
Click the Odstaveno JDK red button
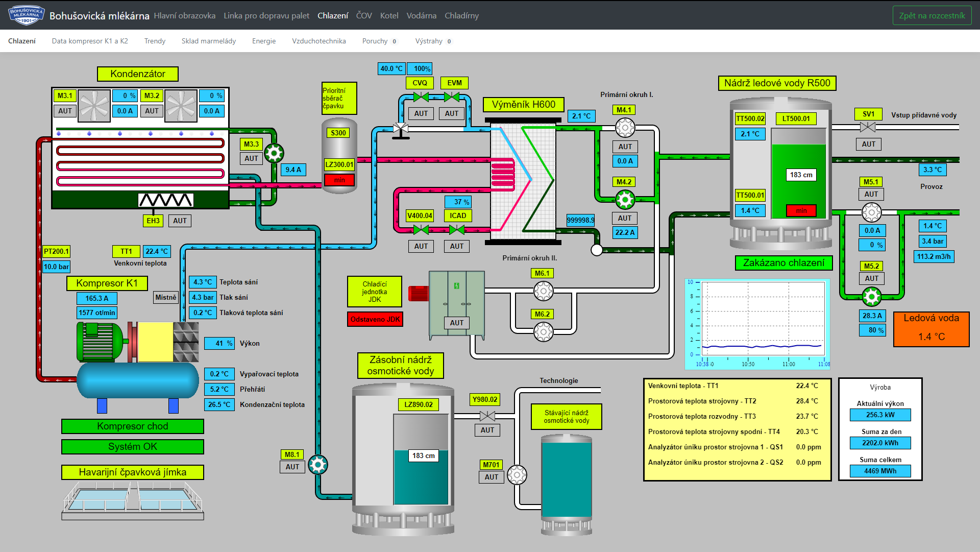click(375, 319)
